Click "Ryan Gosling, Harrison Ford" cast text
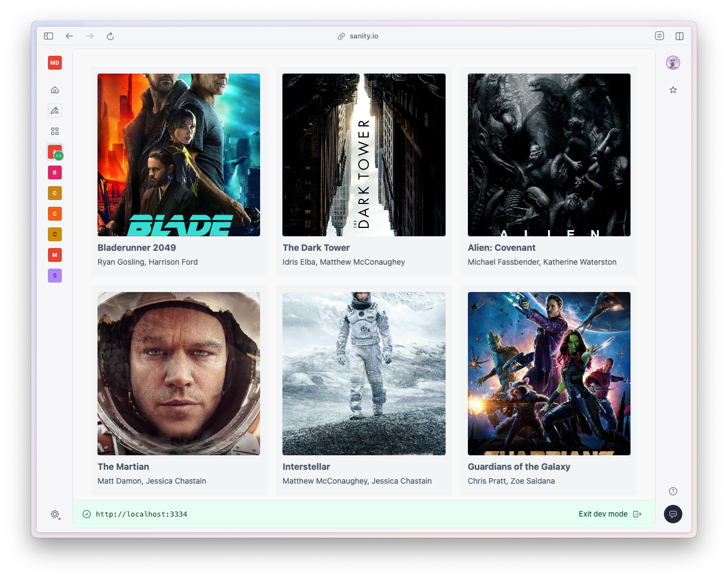Viewport: 728px width, 579px height. 148,262
